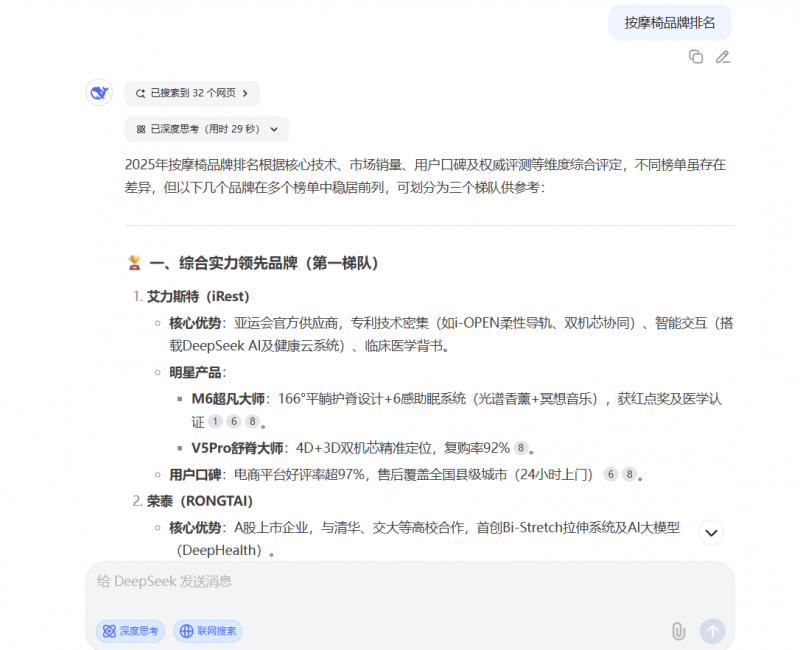
Task: Edit the prompt using the pencil icon
Action: pyautogui.click(x=723, y=57)
